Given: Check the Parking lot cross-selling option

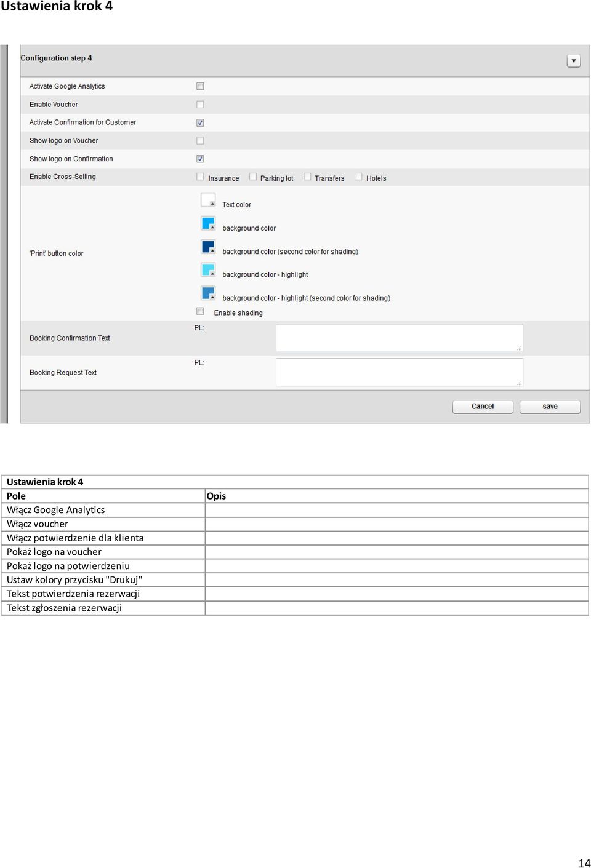Looking at the screenshot, I should [253, 177].
